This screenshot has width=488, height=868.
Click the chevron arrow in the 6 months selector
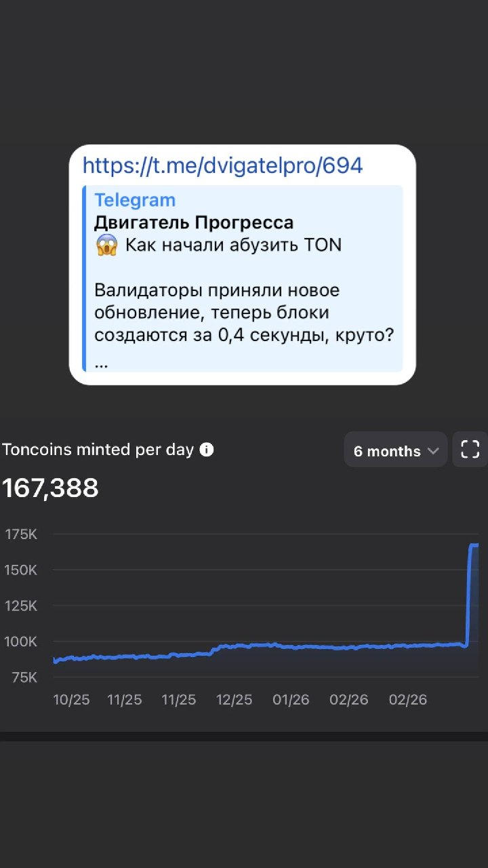[x=433, y=451]
